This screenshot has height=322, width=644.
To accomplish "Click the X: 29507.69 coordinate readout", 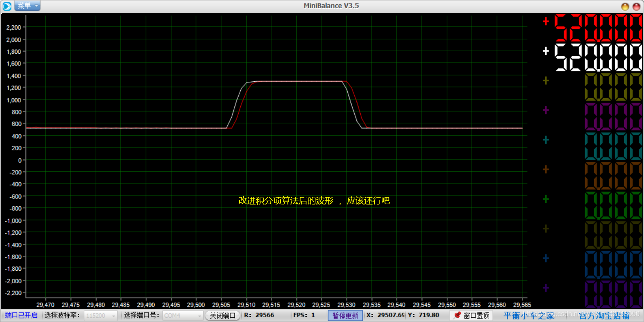I will [386, 316].
